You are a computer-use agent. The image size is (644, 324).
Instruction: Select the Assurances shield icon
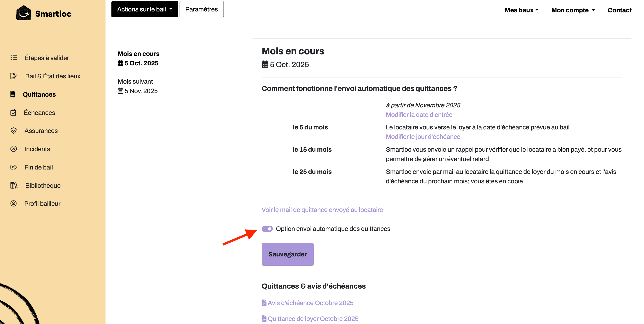14,131
